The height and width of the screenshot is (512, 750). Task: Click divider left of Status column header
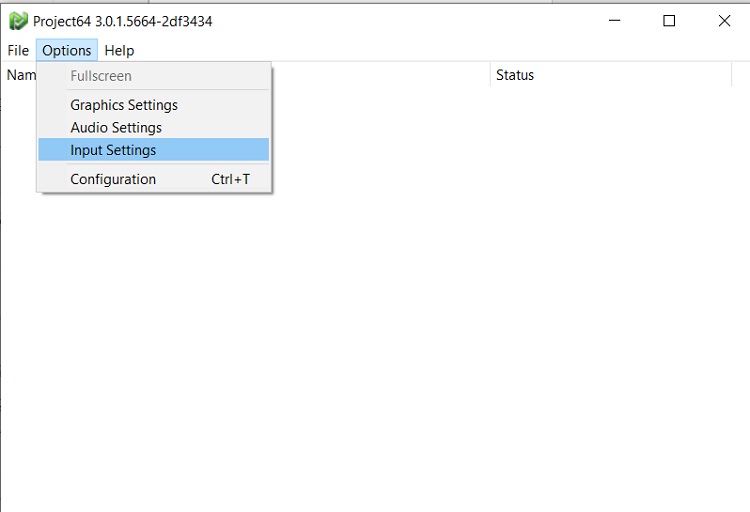coord(490,75)
